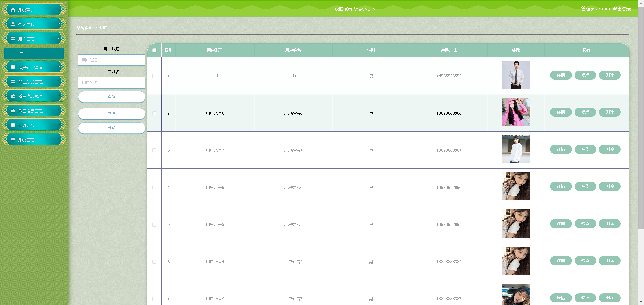Click the grid icon beside 用户管理
Viewport: 644px width, 305px height.
point(13,39)
